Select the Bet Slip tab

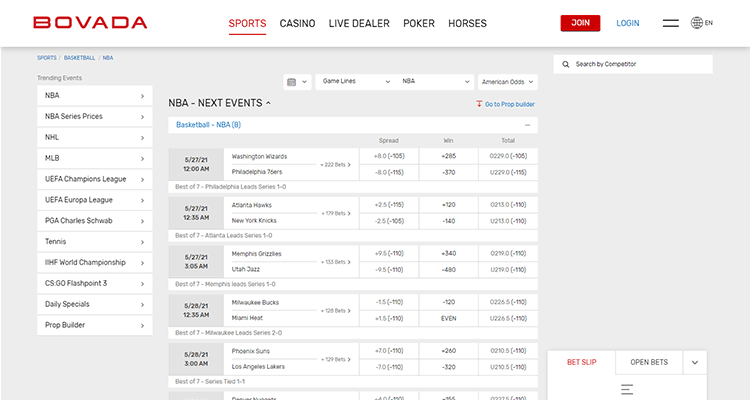582,362
